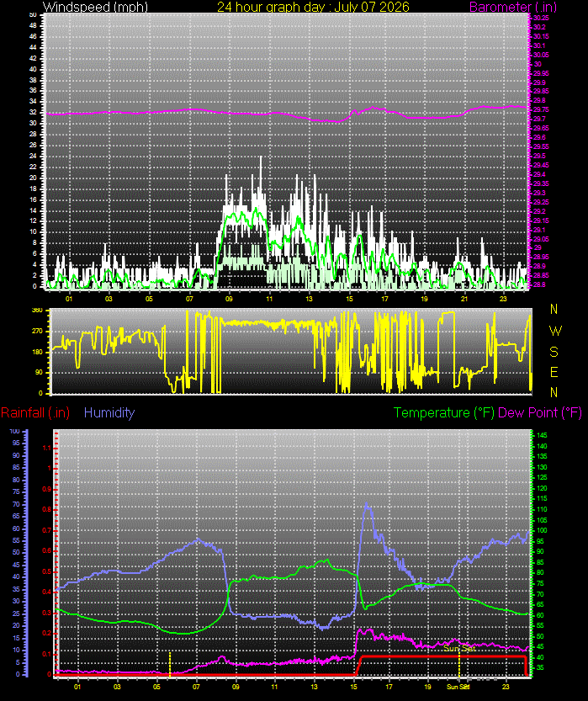The image size is (588, 701).
Task: Click the 28.8 barometer axis value
Action: (x=539, y=284)
